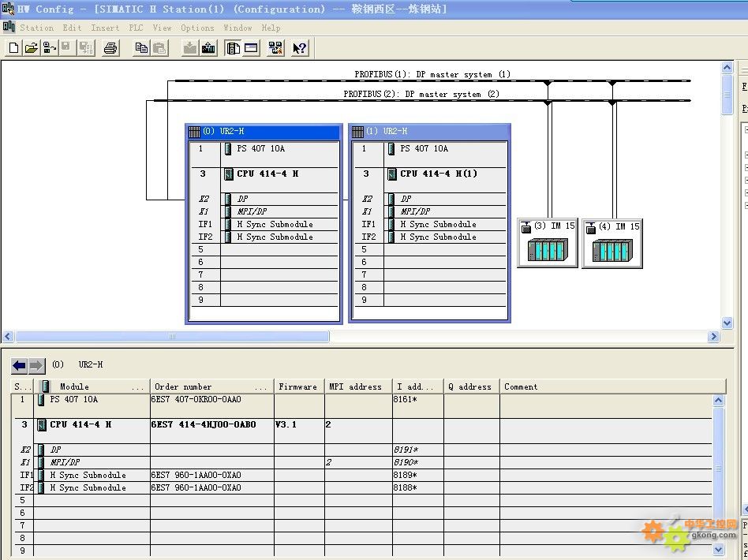Image resolution: width=748 pixels, height=560 pixels.
Task: Click the Copy toolbar icon
Action: pos(141,47)
